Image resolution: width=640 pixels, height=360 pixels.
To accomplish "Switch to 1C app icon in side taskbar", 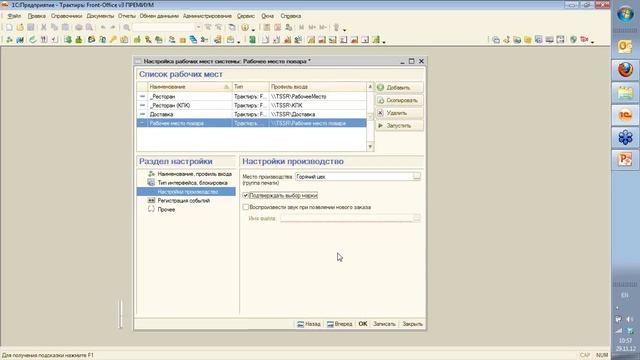I will (625, 115).
